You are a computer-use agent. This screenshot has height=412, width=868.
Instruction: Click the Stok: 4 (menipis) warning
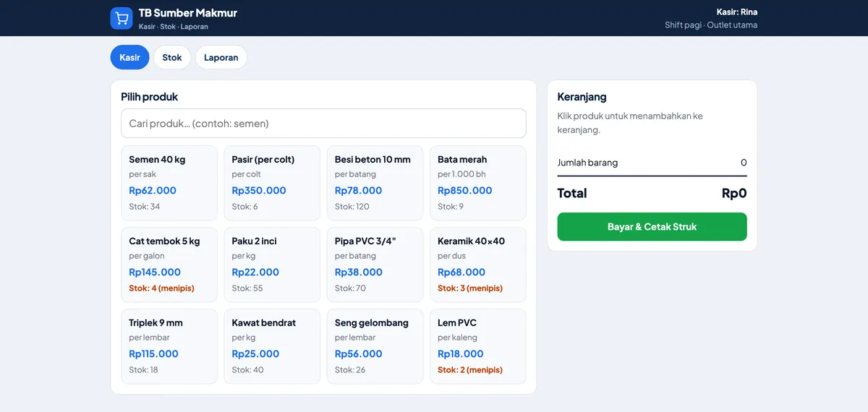click(162, 288)
